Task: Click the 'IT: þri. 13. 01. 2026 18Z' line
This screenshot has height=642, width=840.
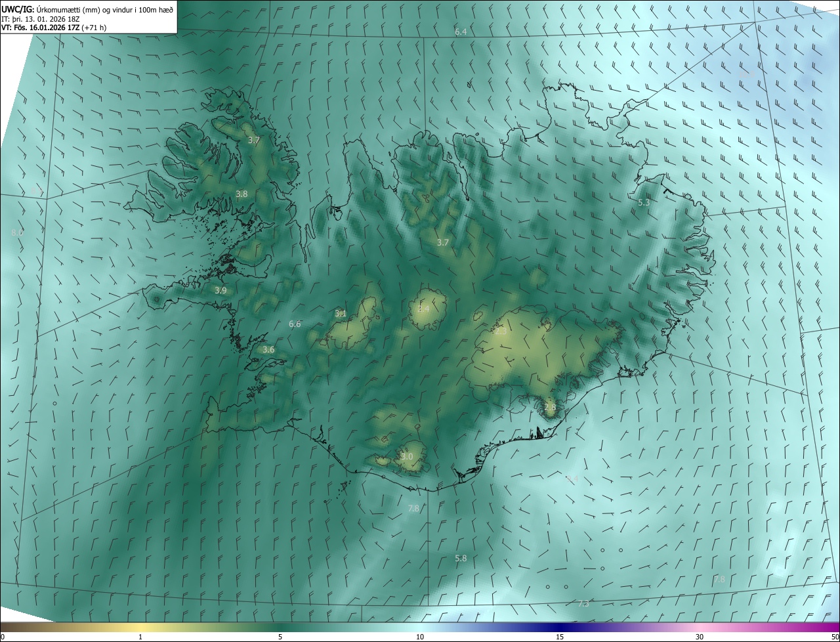Action: coord(41,19)
